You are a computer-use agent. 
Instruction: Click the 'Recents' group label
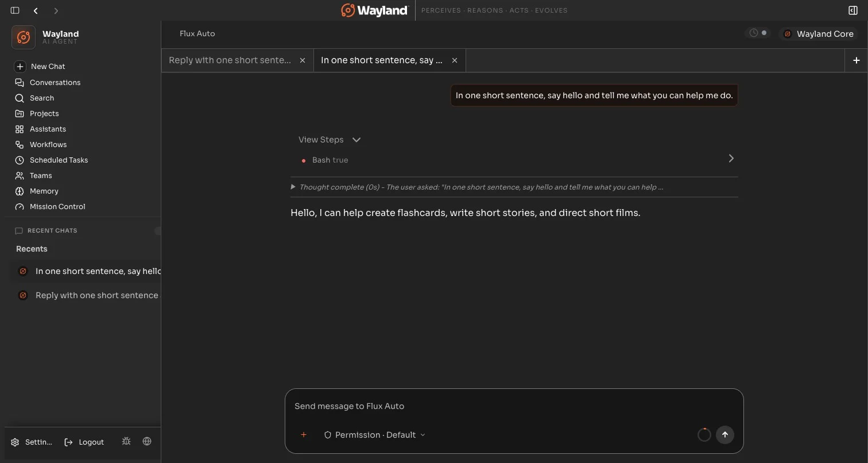tap(32, 249)
